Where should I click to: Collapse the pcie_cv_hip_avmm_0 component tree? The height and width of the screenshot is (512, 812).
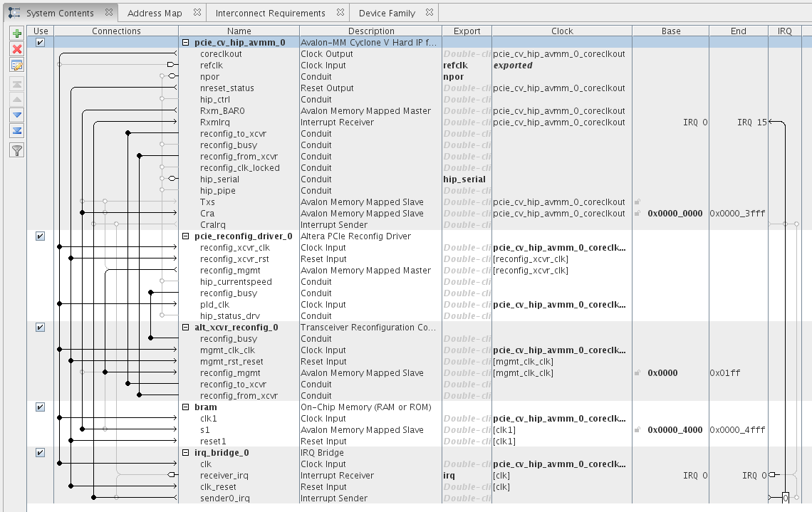tap(186, 43)
